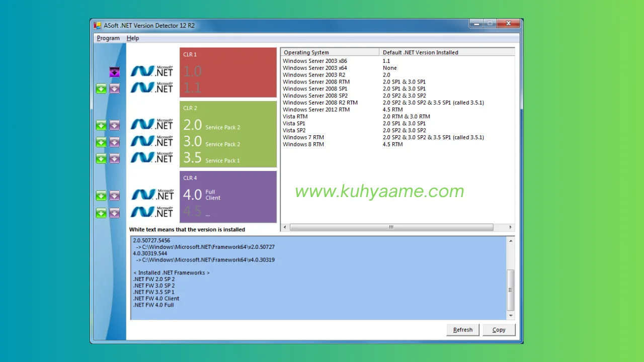This screenshot has height=362, width=644.
Task: Click the green download arrow for .NET 1.1
Action: click(x=101, y=89)
